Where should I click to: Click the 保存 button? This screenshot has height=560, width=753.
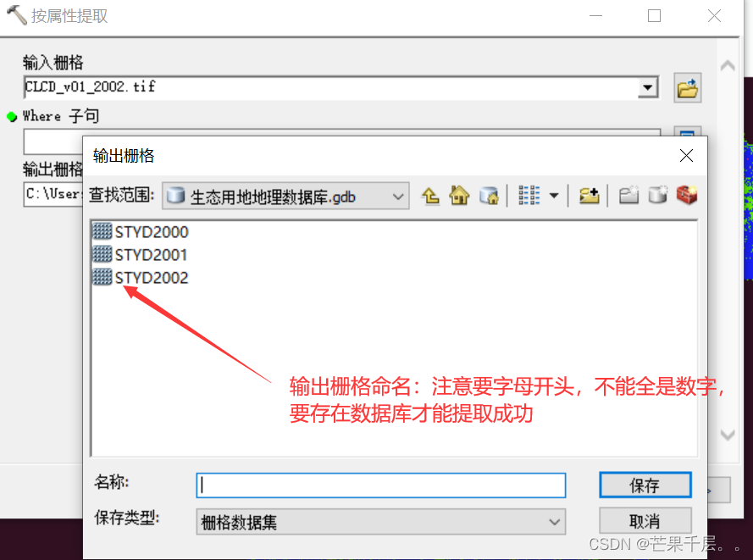point(645,485)
